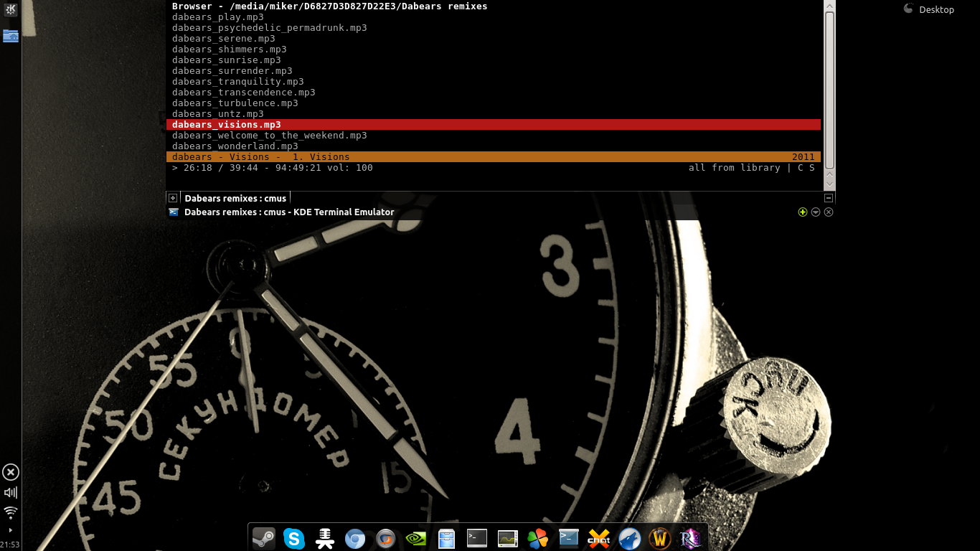
Task: Click the terminal scrollbar bottom down arrow
Action: click(x=829, y=184)
